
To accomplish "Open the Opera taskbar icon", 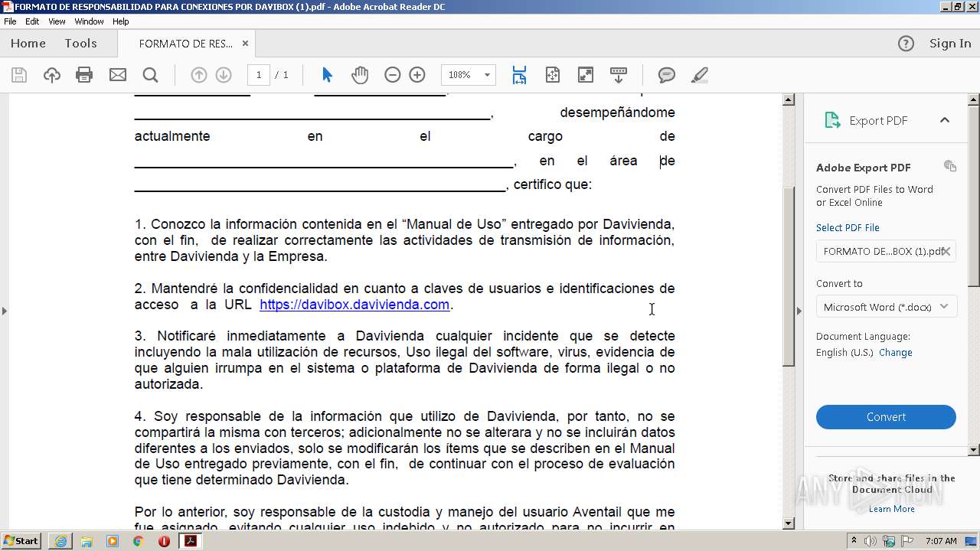I will (164, 541).
